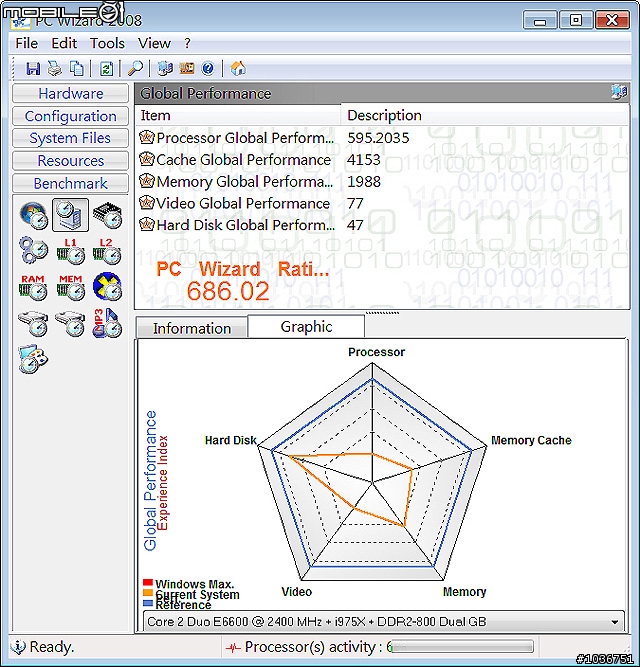Click the Save floppy disk toolbar icon

pyautogui.click(x=33, y=68)
